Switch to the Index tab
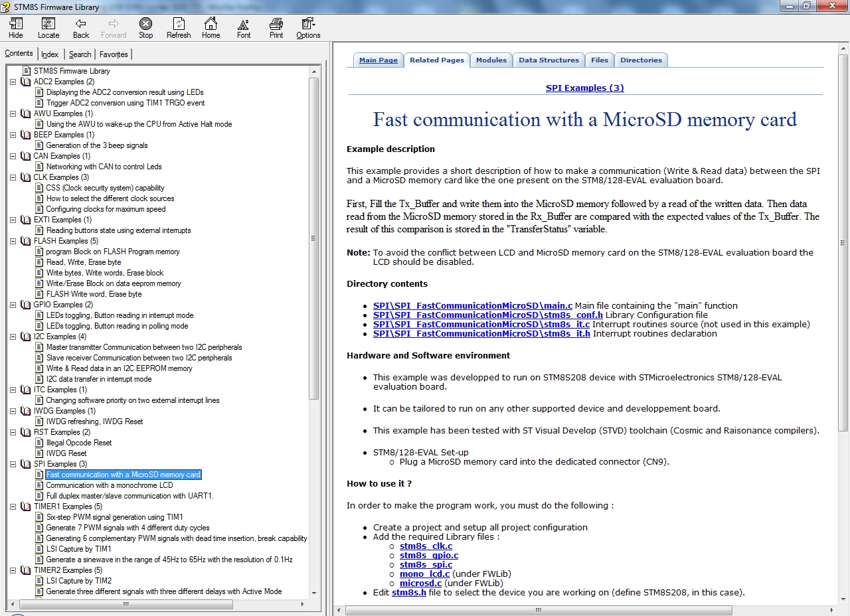850x616 pixels. click(50, 54)
